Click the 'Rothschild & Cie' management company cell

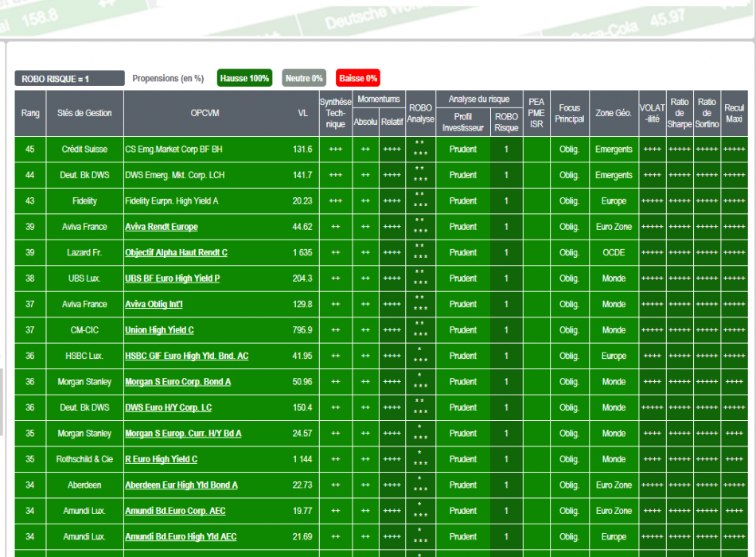[x=84, y=459]
